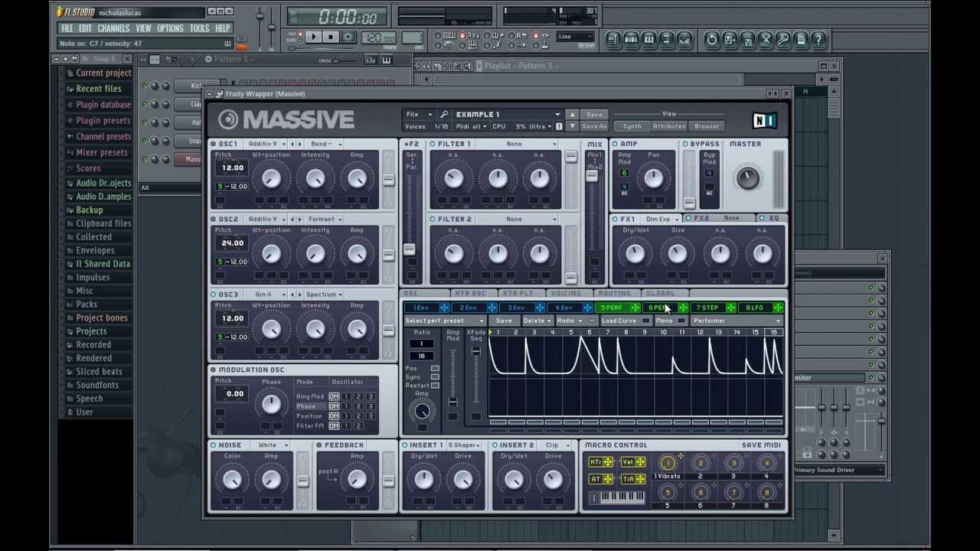Toggle the OSC3 power LED
This screenshot has width=980, height=551.
(214, 294)
